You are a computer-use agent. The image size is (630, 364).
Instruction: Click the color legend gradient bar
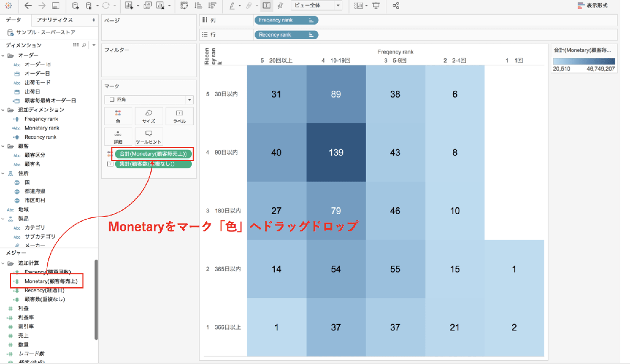[x=583, y=61]
